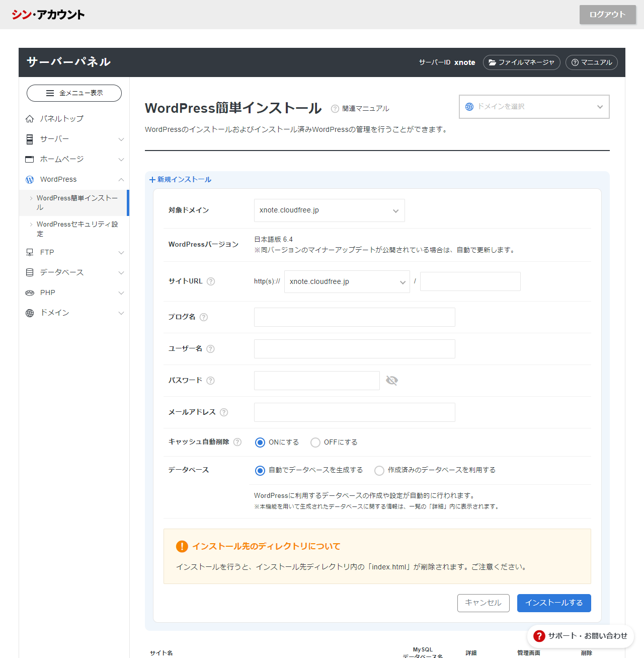Open the WordPress sidebar menu

click(74, 180)
